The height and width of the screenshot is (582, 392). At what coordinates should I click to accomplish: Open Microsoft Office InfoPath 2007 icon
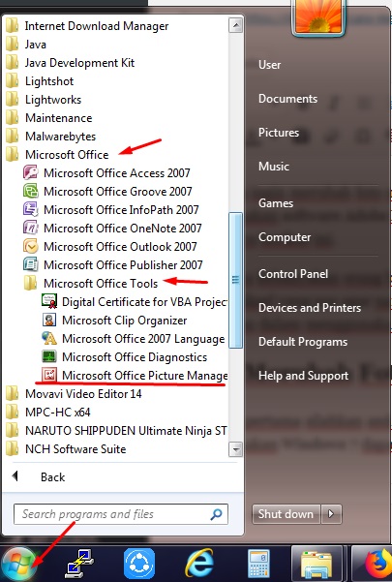tap(31, 210)
